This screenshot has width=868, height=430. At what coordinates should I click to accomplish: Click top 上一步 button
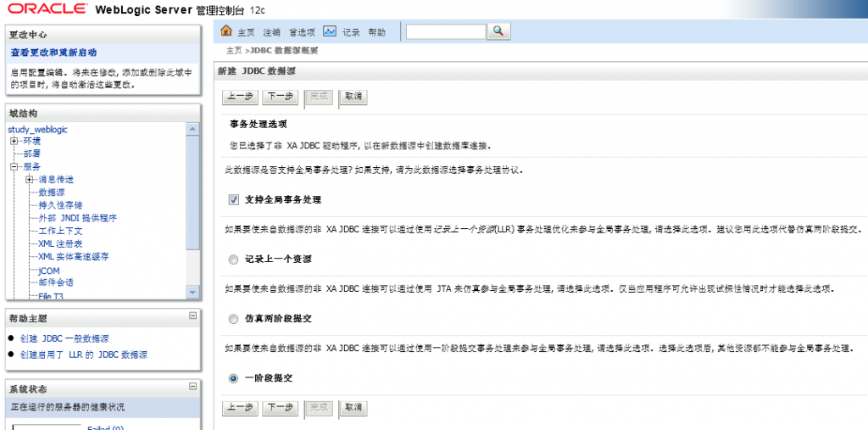pyautogui.click(x=240, y=97)
